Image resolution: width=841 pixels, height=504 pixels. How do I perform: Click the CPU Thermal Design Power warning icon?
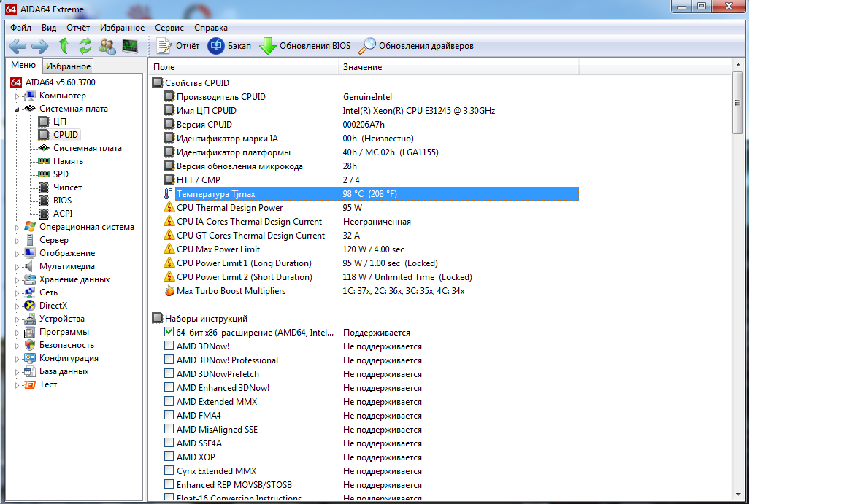(169, 207)
